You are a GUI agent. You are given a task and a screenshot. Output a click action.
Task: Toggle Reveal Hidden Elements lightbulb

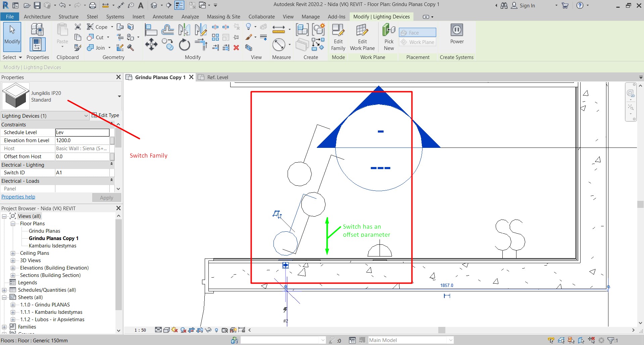[216, 330]
